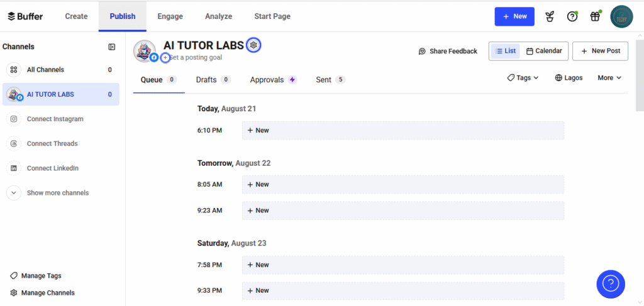
Task: Click the New Post button
Action: coord(600,52)
